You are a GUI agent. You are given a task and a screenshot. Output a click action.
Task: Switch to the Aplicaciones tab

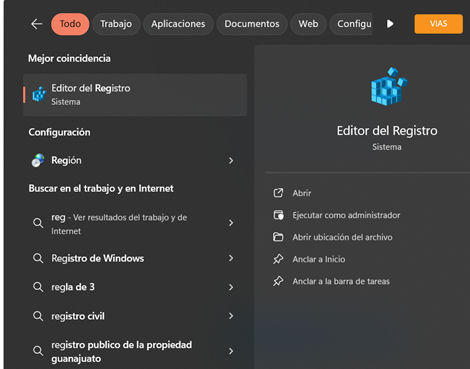click(178, 24)
